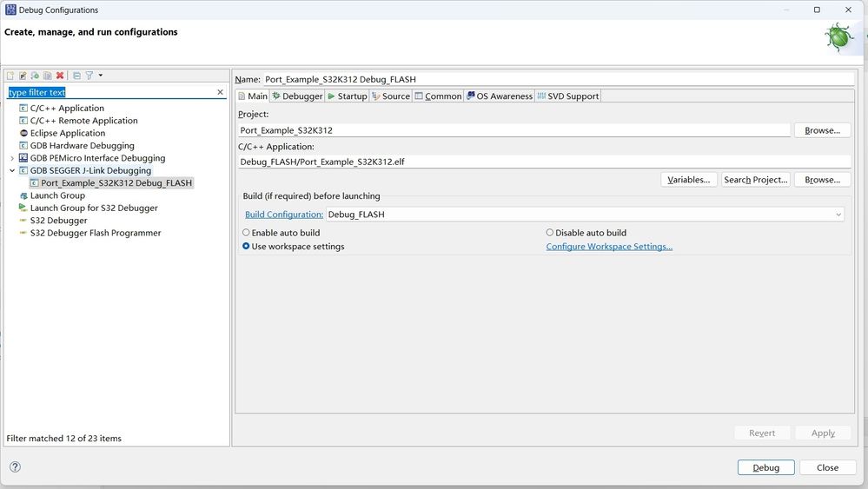Click the Export launch configuration icon
The height and width of the screenshot is (489, 868).
(x=35, y=76)
